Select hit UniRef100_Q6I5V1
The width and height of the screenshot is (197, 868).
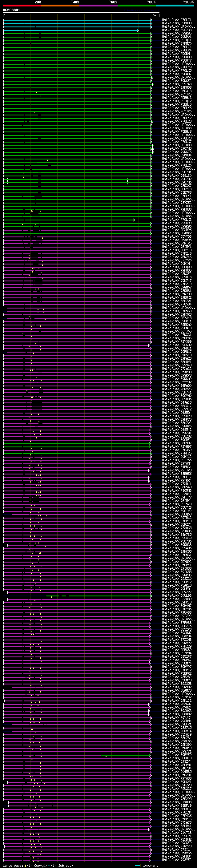177,247
